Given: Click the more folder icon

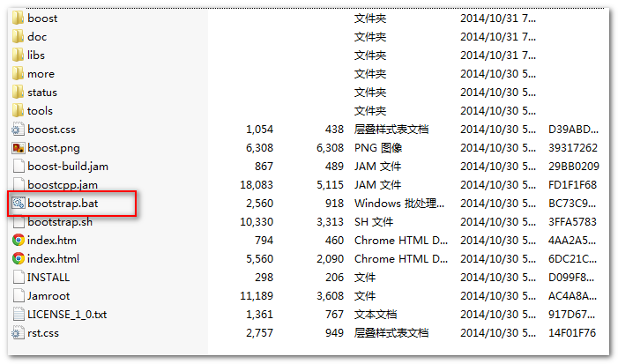Looking at the screenshot, I should click(x=18, y=73).
